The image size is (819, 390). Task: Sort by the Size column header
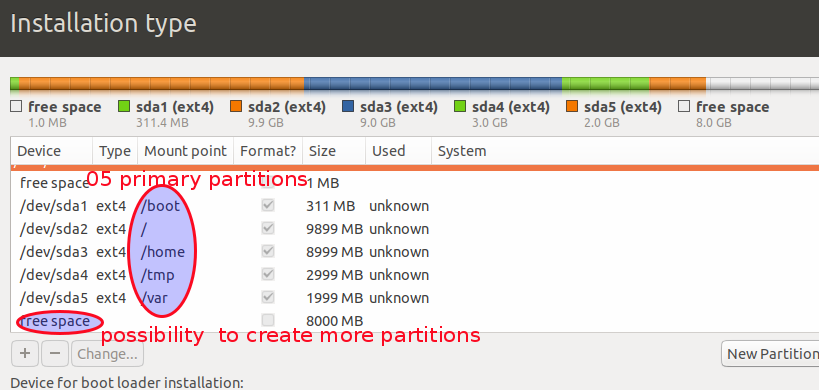pyautogui.click(x=334, y=151)
